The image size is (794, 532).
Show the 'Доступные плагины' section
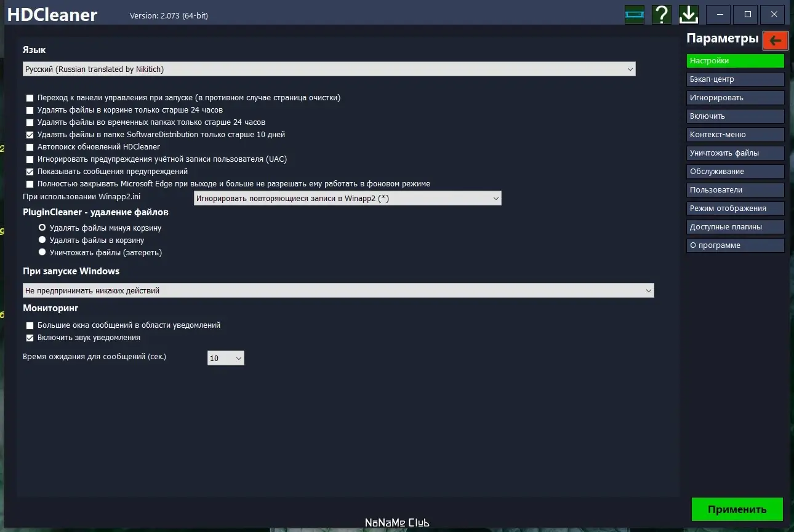[x=736, y=227]
